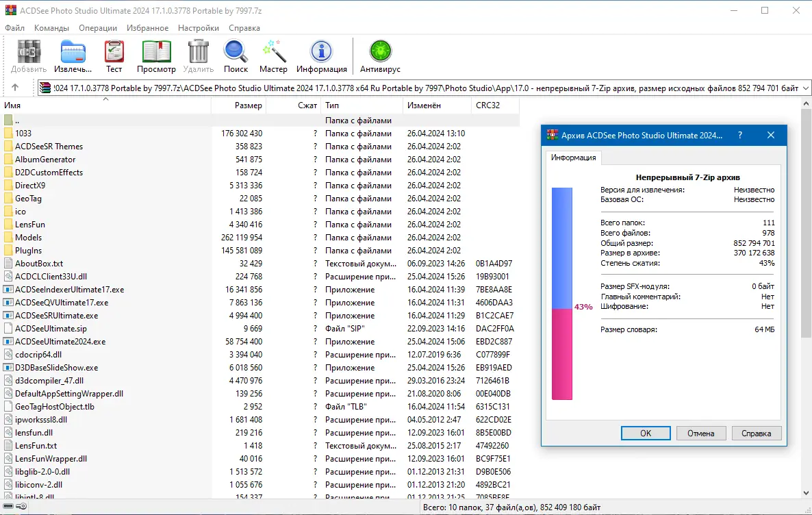The height and width of the screenshot is (515, 812).
Task: Click the scrollbar down arrow
Action: 806,492
